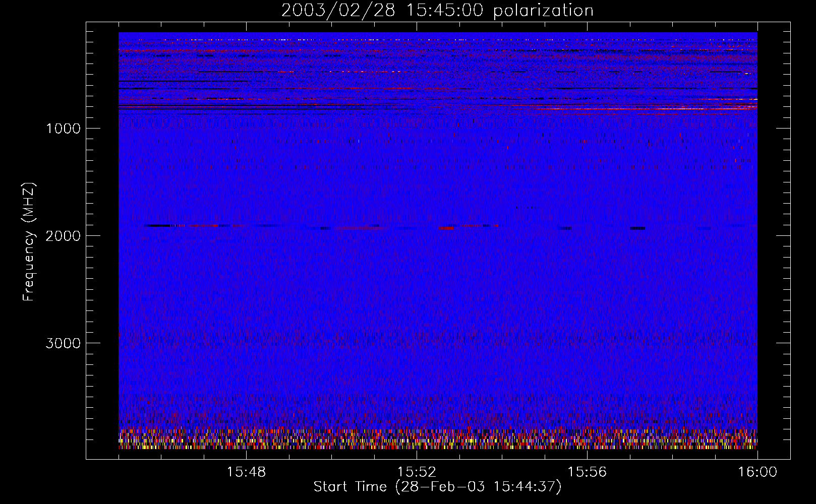Click the 15:48 time tick label

pyautogui.click(x=246, y=472)
